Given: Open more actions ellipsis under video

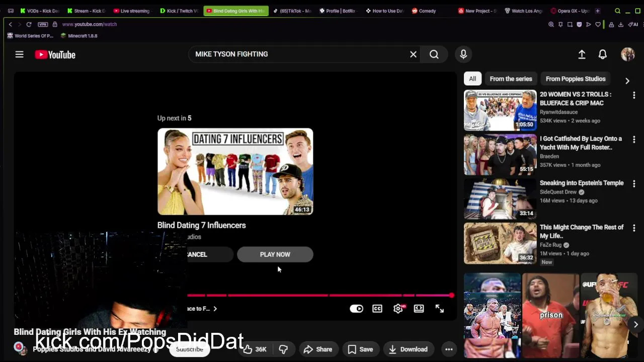Looking at the screenshot, I should pos(449,349).
